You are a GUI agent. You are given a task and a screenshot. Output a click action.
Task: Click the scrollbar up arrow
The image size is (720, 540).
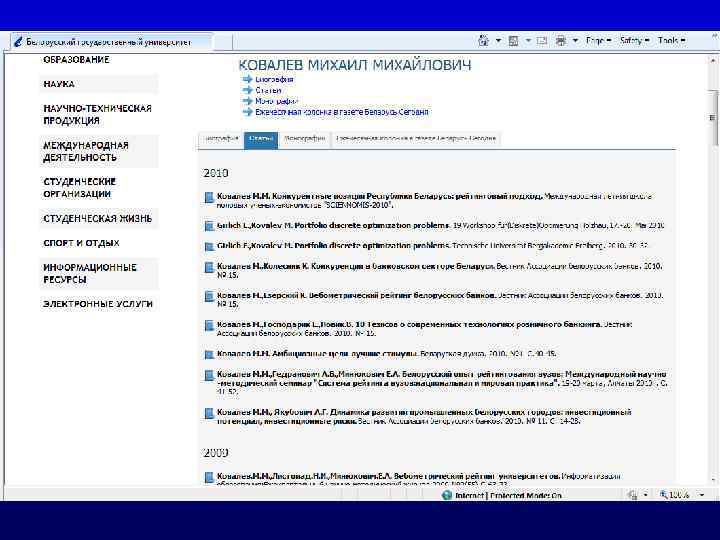click(713, 60)
